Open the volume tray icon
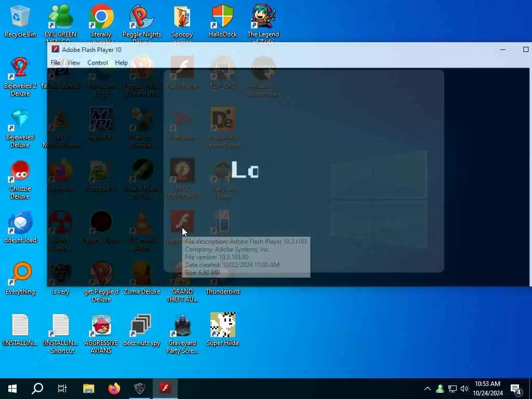Viewport: 532px width, 399px height. point(464,389)
